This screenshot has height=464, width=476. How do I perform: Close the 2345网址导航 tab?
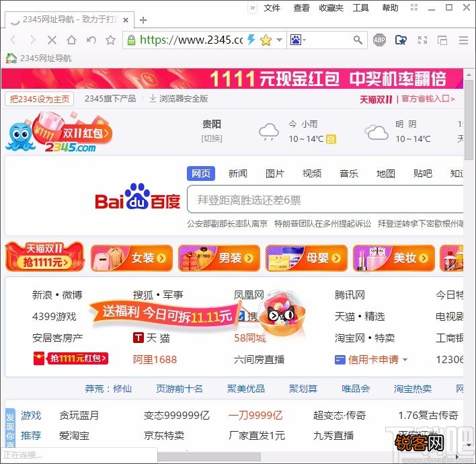tap(126, 20)
